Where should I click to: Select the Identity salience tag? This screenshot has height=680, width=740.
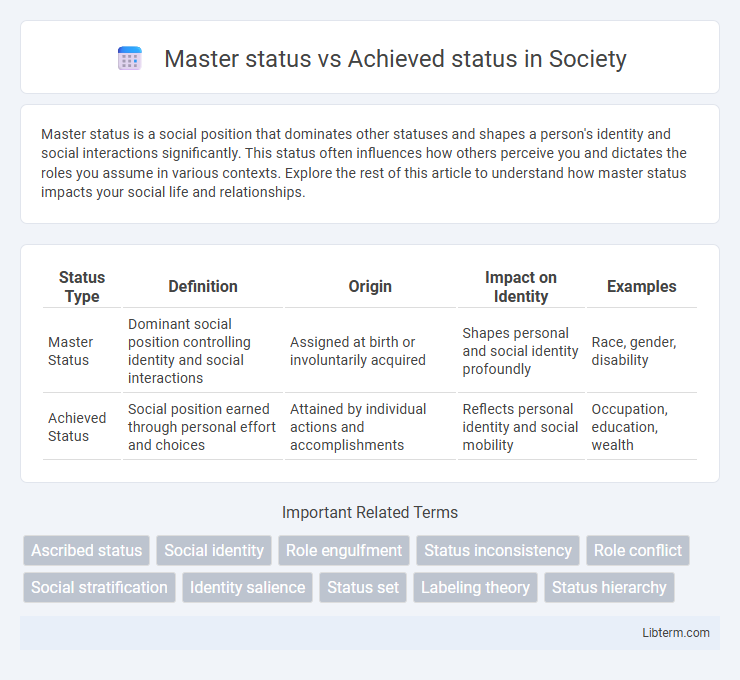click(247, 588)
